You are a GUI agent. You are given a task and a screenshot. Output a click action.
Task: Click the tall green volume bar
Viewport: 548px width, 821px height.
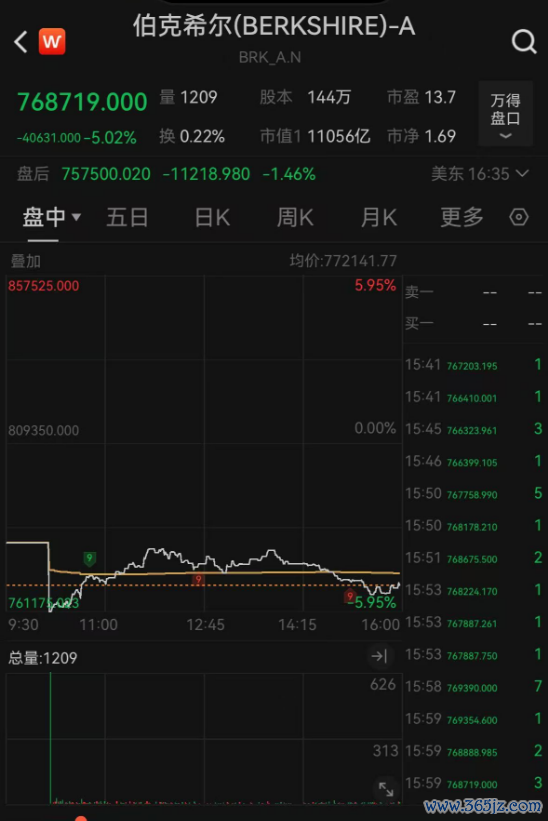click(50, 737)
